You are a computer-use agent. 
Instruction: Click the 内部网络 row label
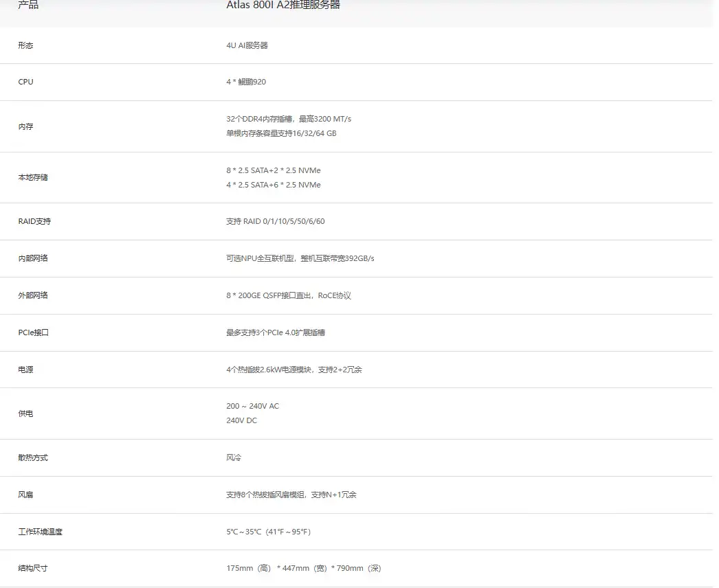(33, 258)
